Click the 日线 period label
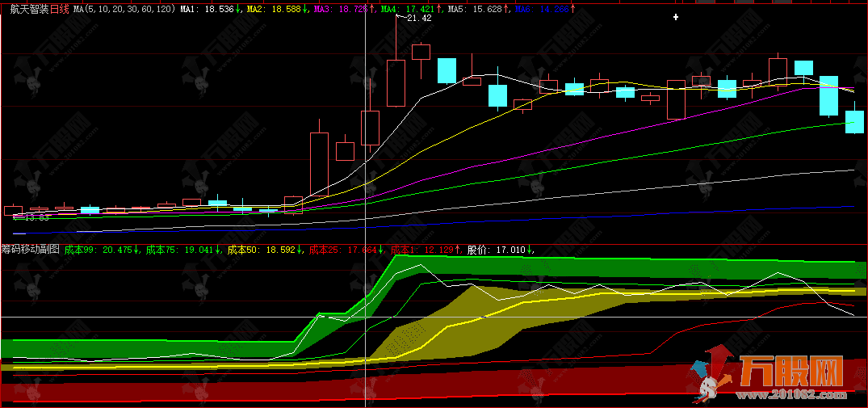This screenshot has height=408, width=868. point(61,9)
